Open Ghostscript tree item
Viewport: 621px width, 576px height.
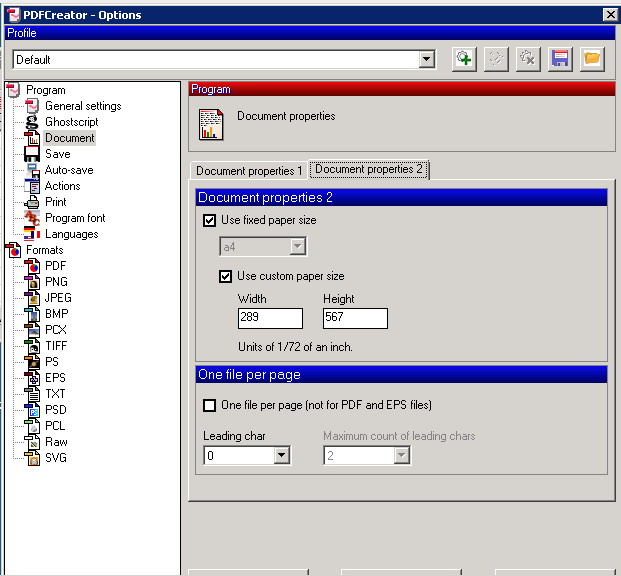coord(72,122)
